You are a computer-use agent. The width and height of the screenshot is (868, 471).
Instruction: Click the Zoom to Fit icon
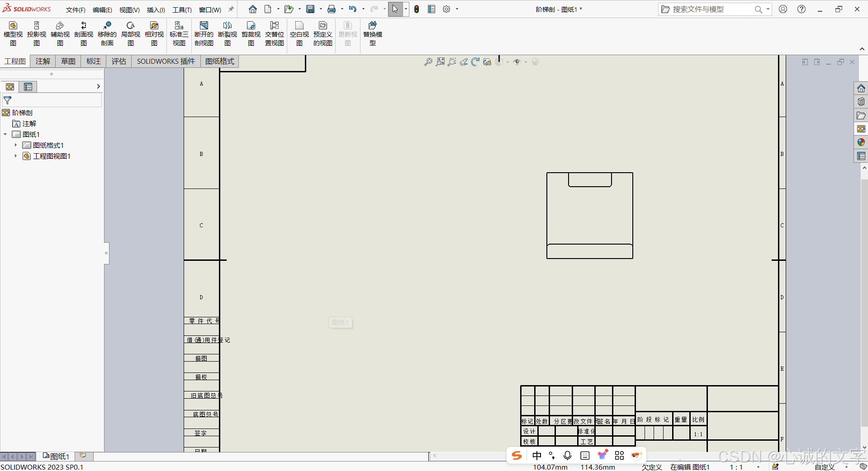[x=440, y=62]
